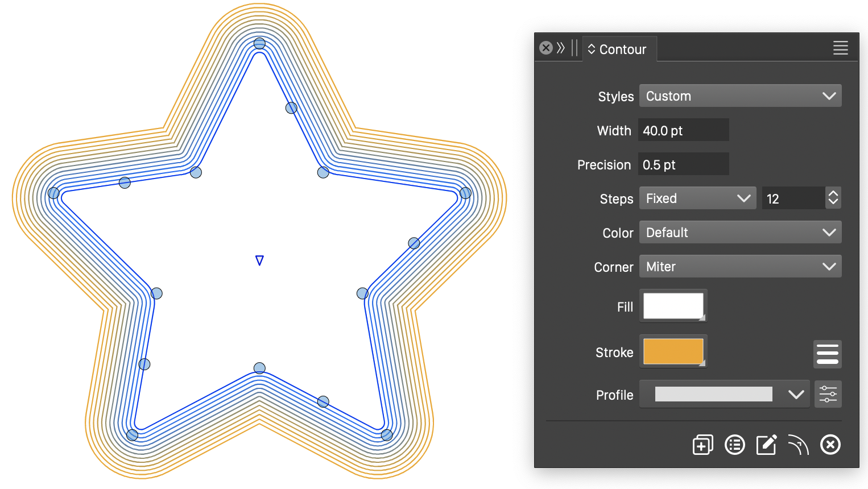This screenshot has height=489, width=868.
Task: Open the Styles dropdown showing Custom
Action: (x=740, y=96)
